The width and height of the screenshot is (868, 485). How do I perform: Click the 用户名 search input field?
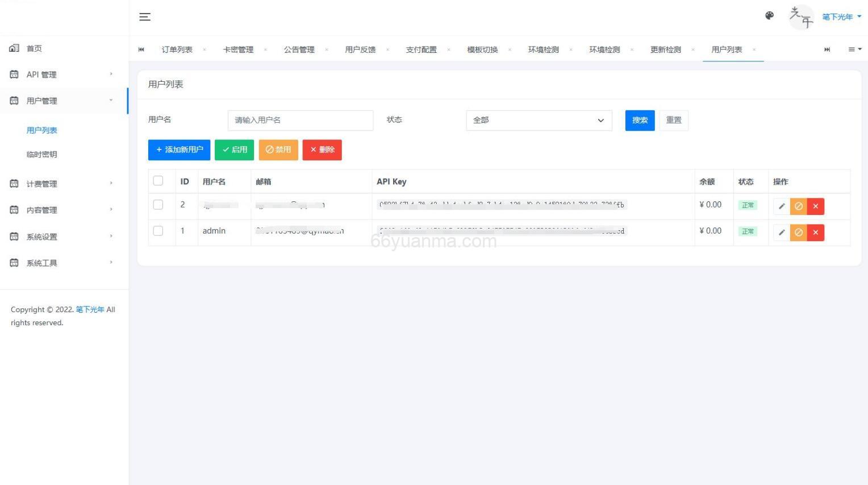(300, 120)
